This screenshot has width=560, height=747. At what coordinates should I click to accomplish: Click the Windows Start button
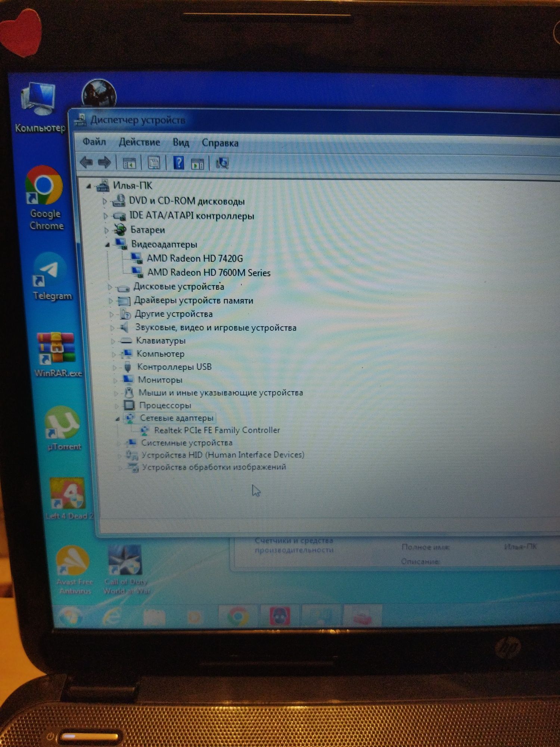[x=71, y=616]
